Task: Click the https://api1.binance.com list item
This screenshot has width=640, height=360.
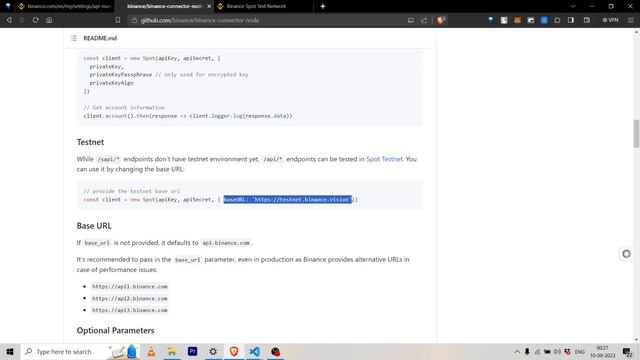Action: [130, 287]
